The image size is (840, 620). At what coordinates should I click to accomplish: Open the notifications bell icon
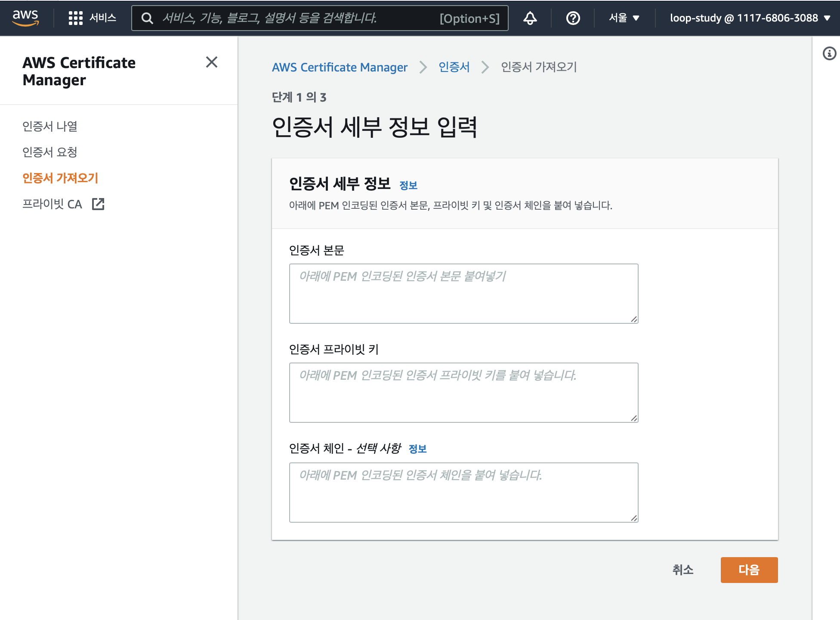click(x=530, y=18)
